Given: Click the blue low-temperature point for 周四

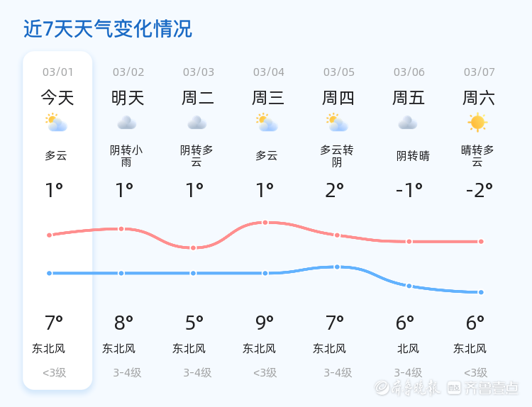Looking at the screenshot, I should pos(337,267).
